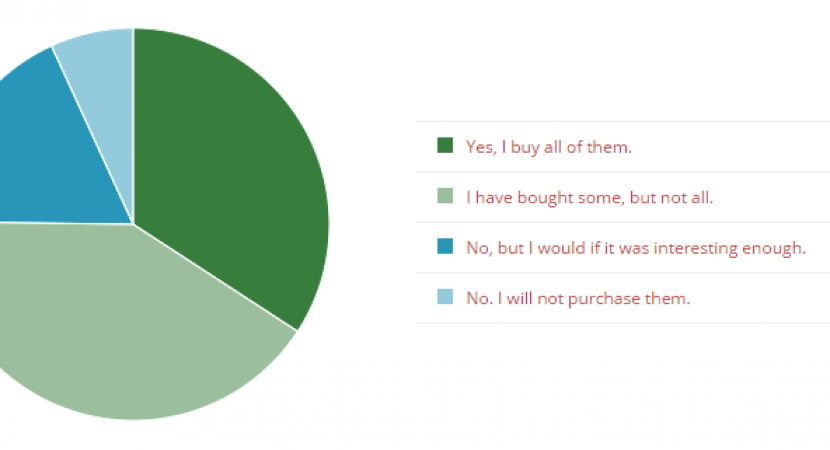Select "I have bought some, but not all."
This screenshot has width=830, height=450.
589,197
